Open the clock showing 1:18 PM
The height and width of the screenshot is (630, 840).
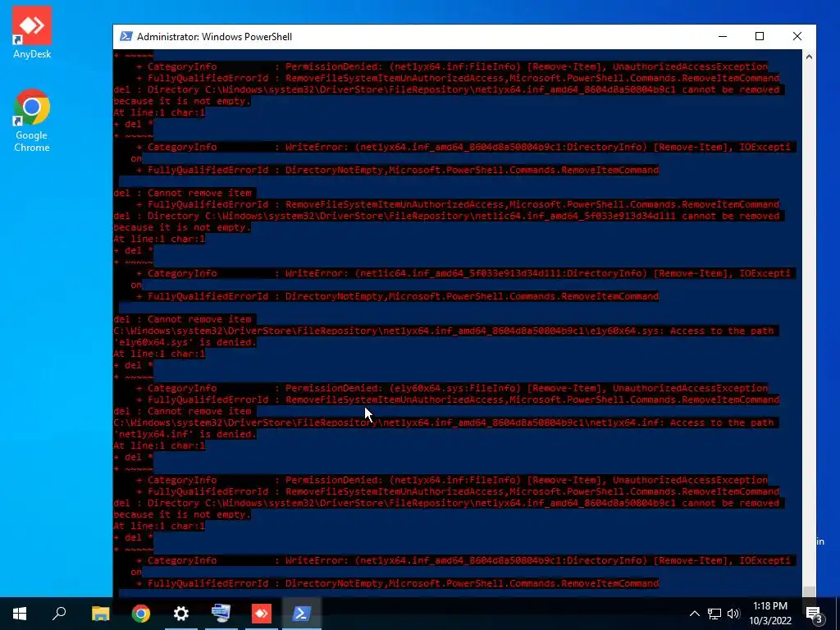pyautogui.click(x=770, y=614)
